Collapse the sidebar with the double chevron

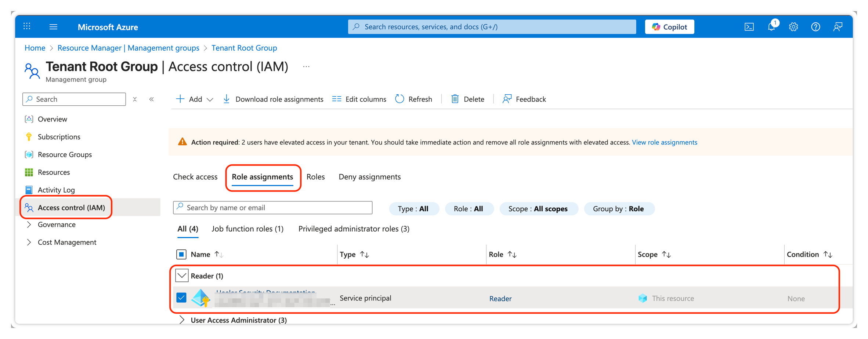click(151, 99)
